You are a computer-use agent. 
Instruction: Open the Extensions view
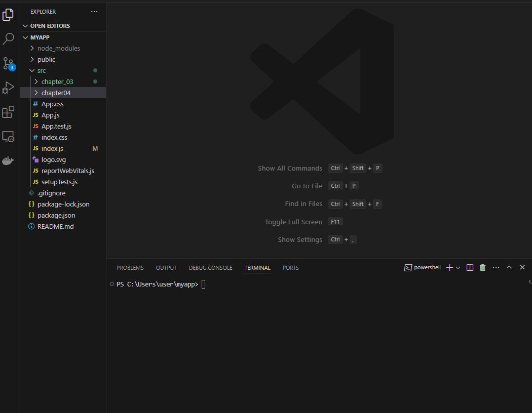click(8, 112)
